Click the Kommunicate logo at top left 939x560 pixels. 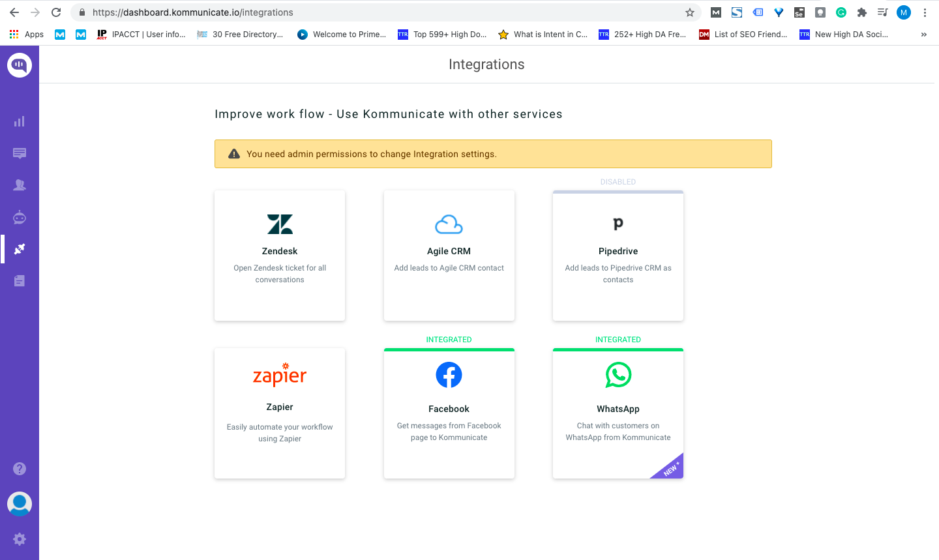(x=20, y=65)
